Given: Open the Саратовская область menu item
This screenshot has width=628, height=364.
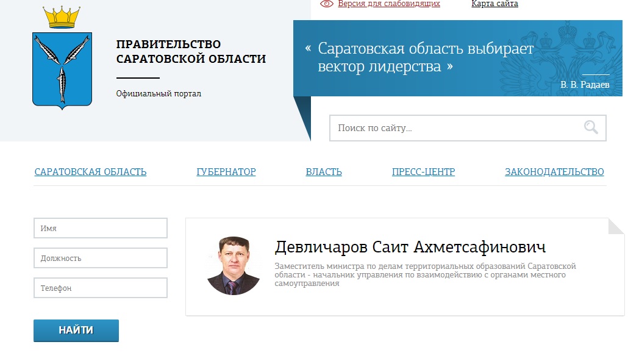Looking at the screenshot, I should 90,172.
